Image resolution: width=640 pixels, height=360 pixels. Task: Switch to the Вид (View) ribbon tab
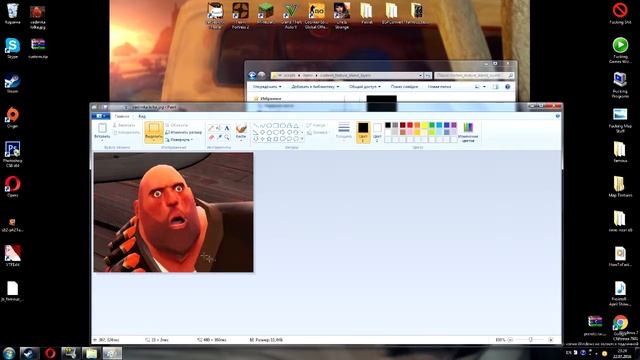click(142, 116)
